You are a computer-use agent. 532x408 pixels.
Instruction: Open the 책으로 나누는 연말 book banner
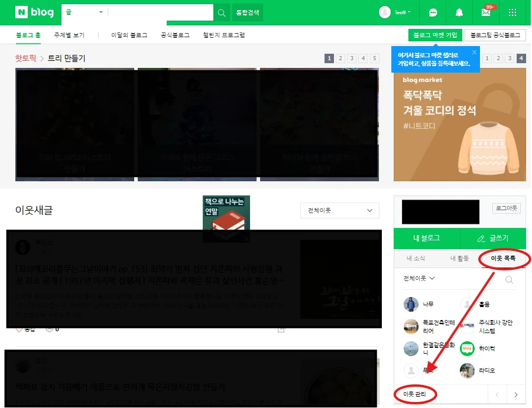(226, 218)
